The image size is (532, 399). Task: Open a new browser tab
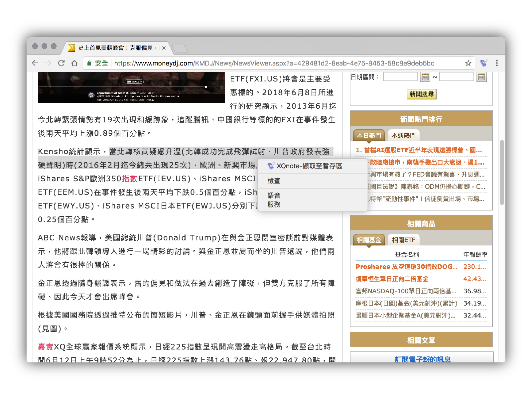pos(180,49)
